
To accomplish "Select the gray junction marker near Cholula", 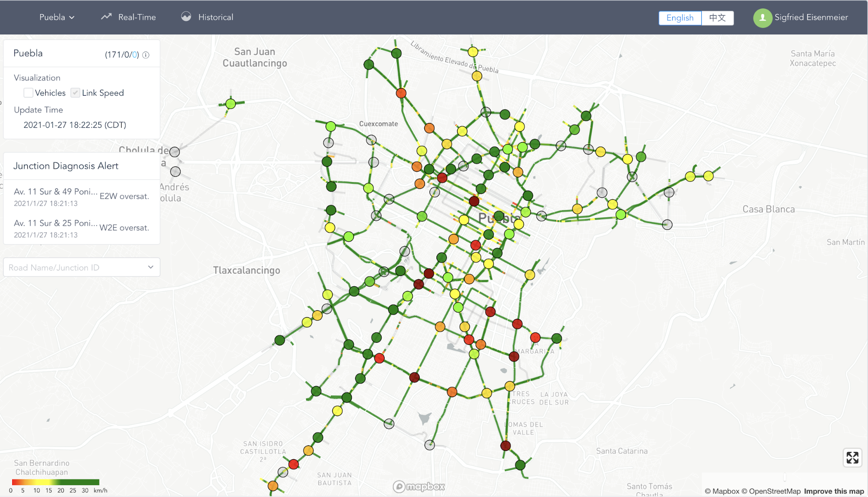I will click(175, 151).
